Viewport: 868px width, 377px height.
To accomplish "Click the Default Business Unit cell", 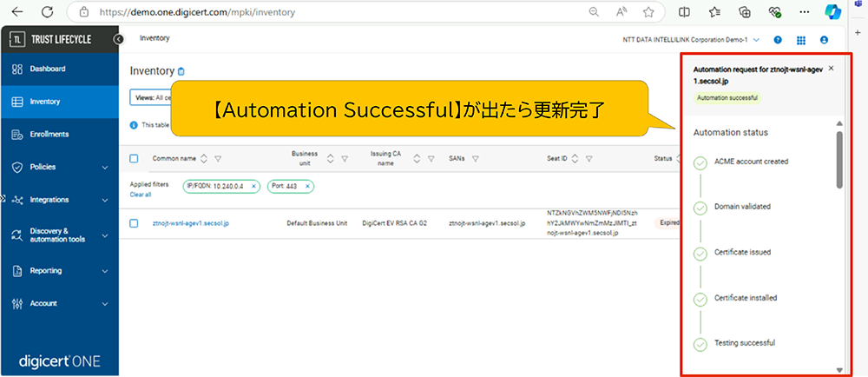I will pyautogui.click(x=317, y=223).
